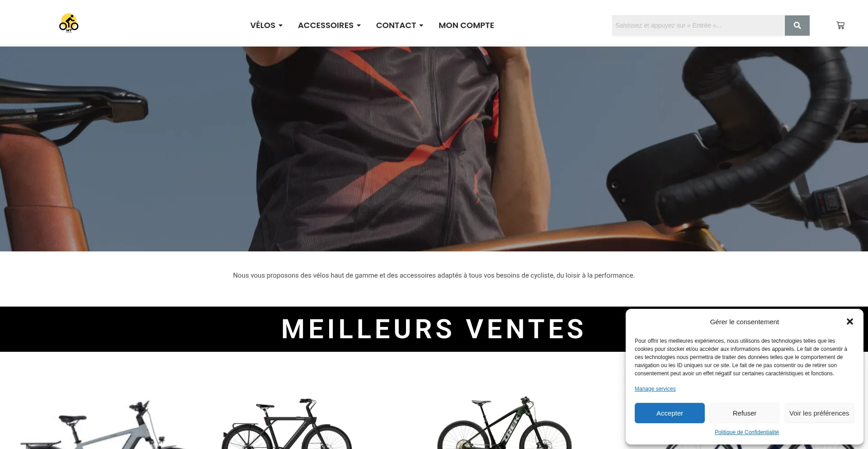The width and height of the screenshot is (868, 449).
Task: Focus the search input field
Action: coord(698,25)
